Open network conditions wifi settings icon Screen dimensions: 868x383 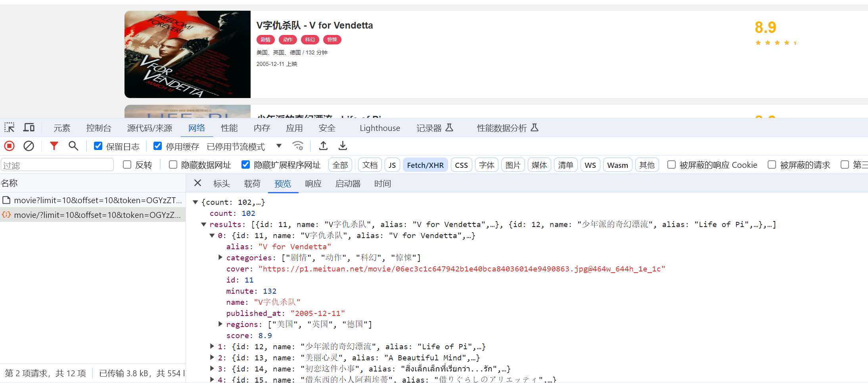point(298,146)
